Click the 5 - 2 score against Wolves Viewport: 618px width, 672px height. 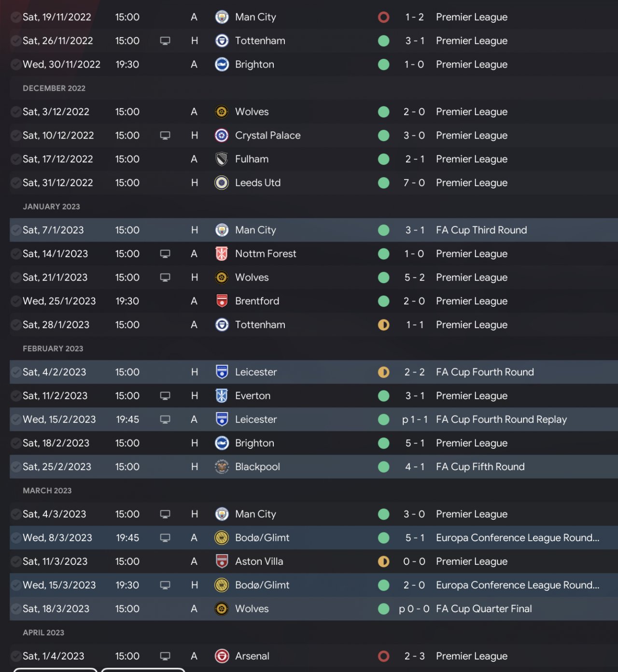click(x=414, y=277)
